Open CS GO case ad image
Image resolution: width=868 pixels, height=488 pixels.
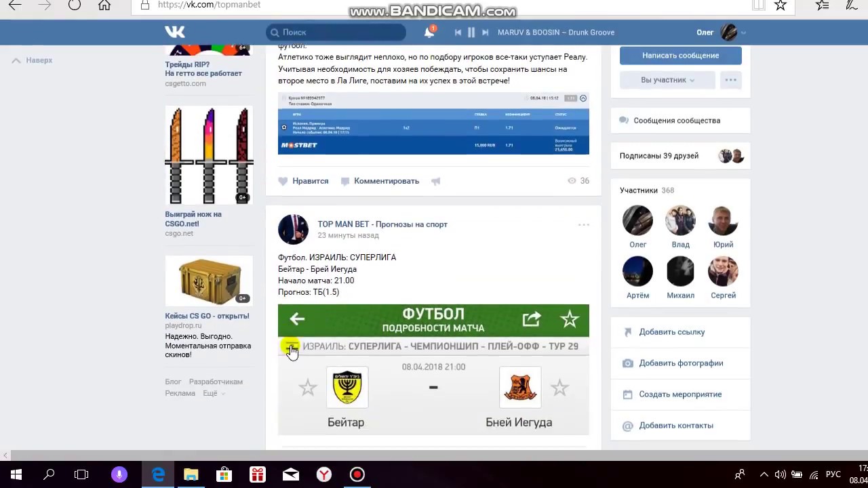[209, 281]
